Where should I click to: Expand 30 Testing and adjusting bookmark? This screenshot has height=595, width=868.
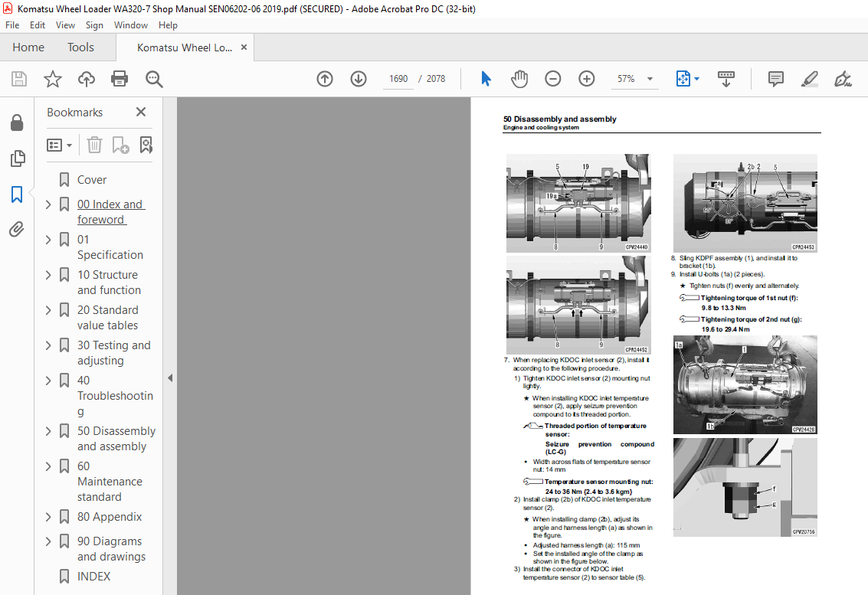(x=48, y=345)
